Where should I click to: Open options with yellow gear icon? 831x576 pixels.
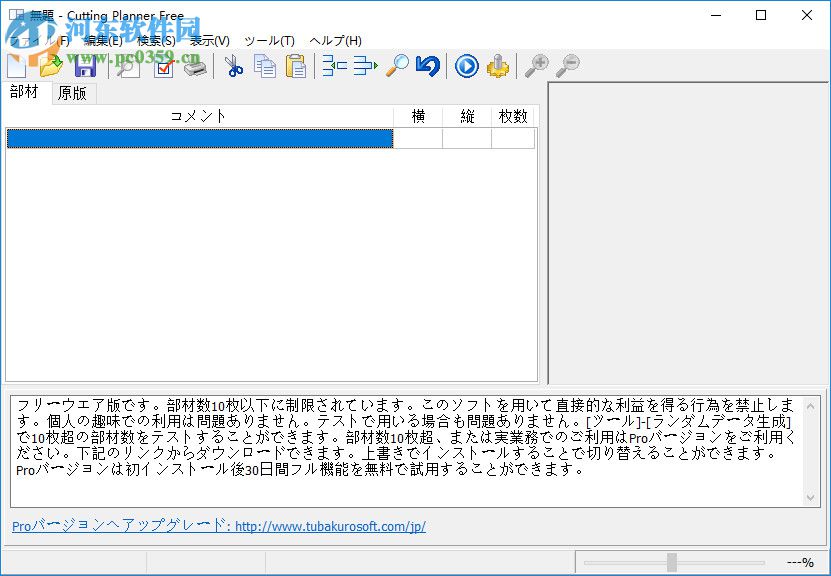497,66
